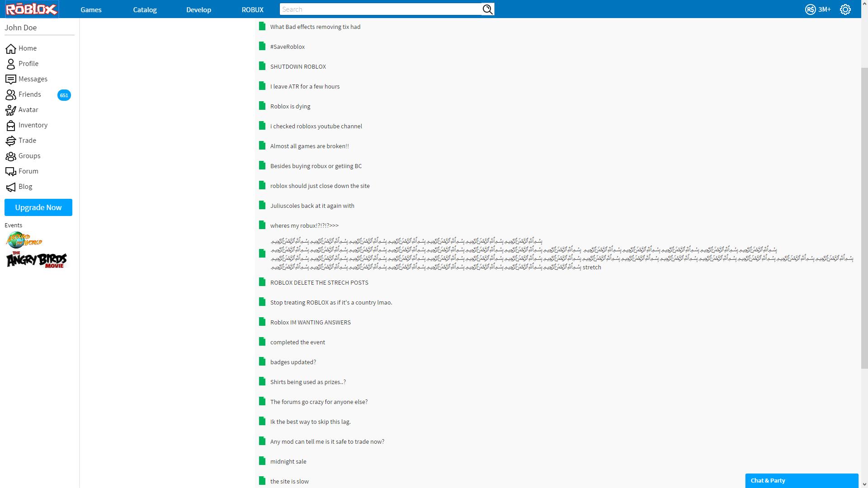Image resolution: width=868 pixels, height=488 pixels.
Task: Open thread Besides buying robux or getiing BC
Action: coord(316,166)
